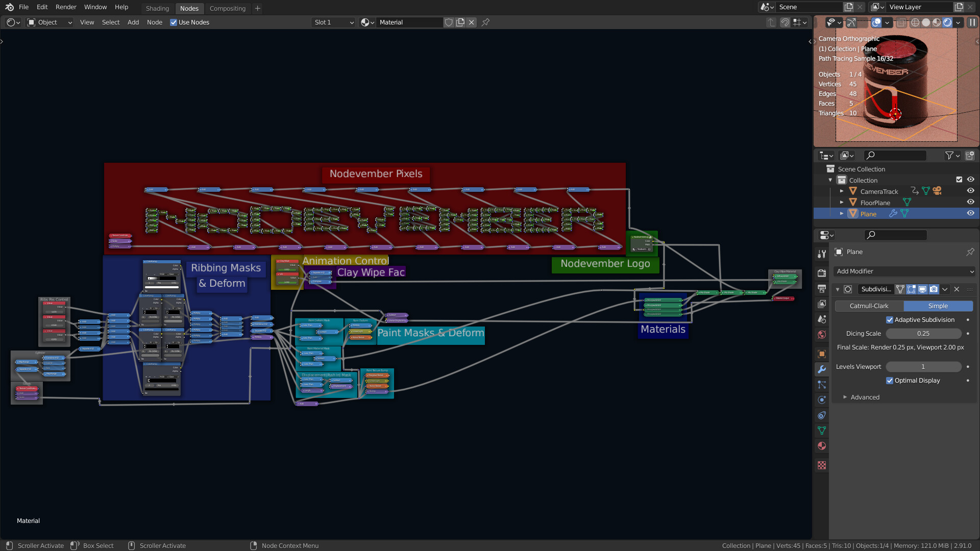This screenshot has width=980, height=551.
Task: Hide the Plane object in outliner
Action: [x=971, y=214]
